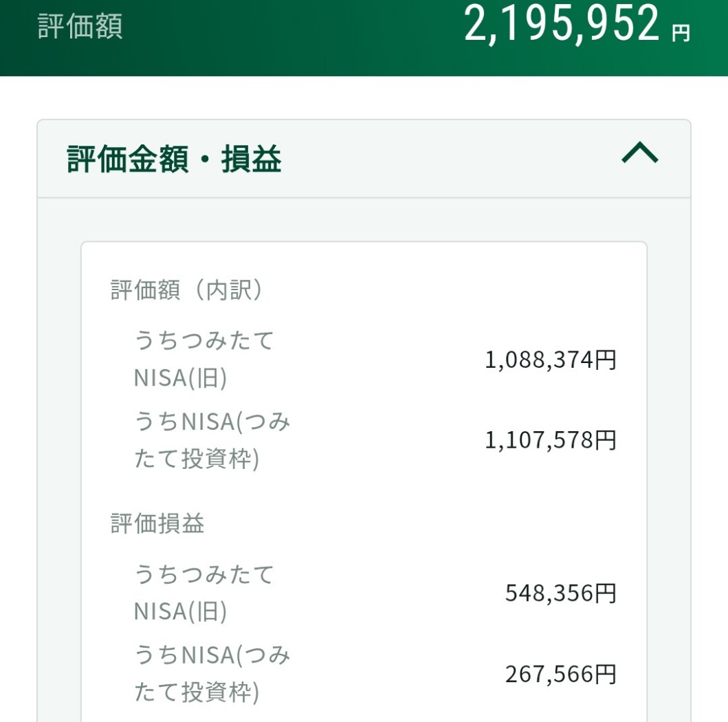The image size is (728, 722).
Task: Tap the 267,566円 profit amount
Action: click(560, 674)
